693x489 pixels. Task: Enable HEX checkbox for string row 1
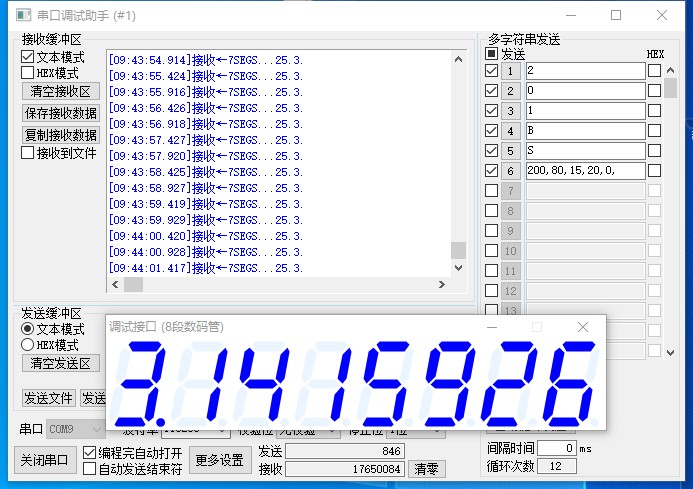pos(655,71)
